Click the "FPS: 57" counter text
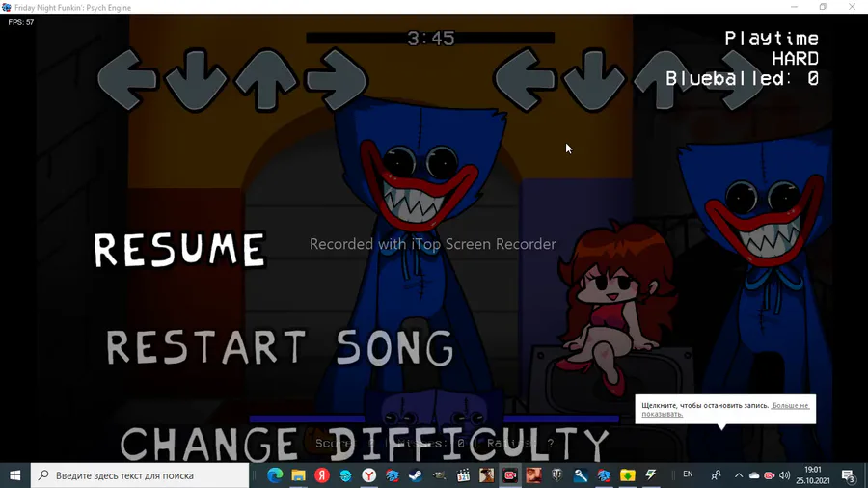This screenshot has width=868, height=488. (21, 22)
